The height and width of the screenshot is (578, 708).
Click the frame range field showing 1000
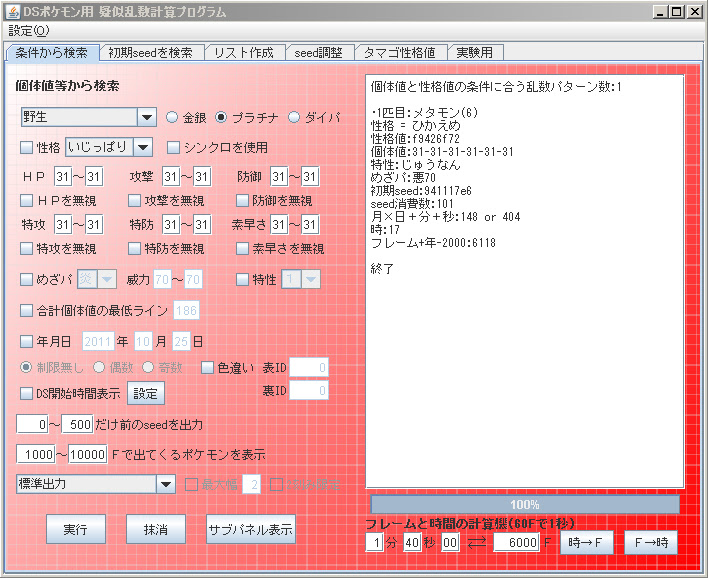[36, 454]
